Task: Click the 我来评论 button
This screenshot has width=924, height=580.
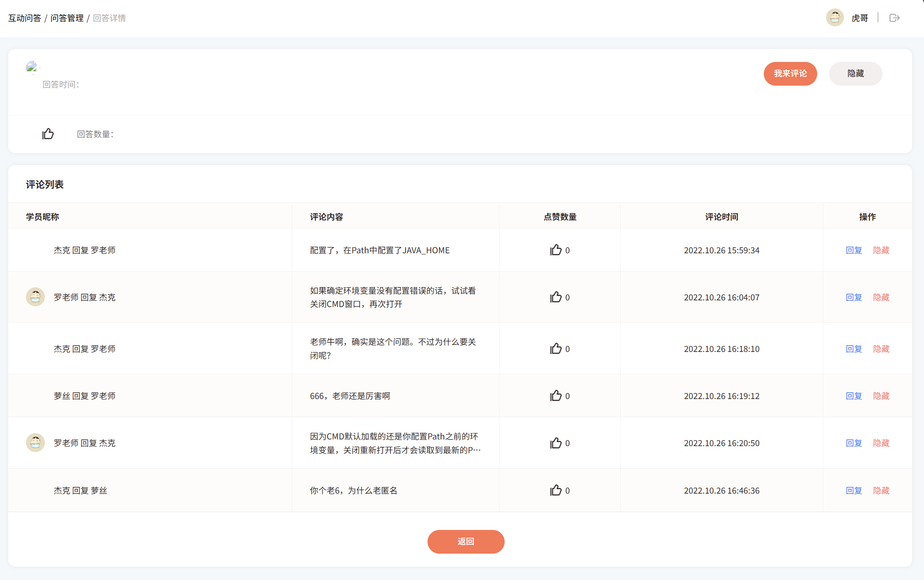Action: click(790, 74)
